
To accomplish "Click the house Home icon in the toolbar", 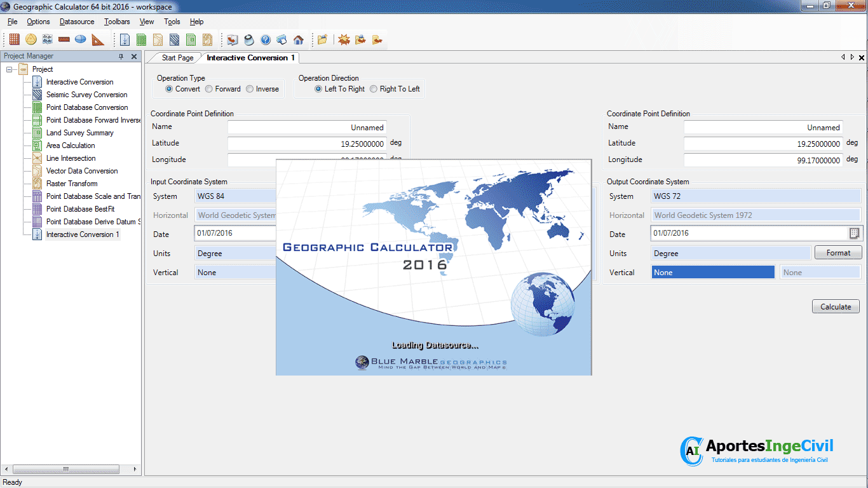I will (x=299, y=39).
